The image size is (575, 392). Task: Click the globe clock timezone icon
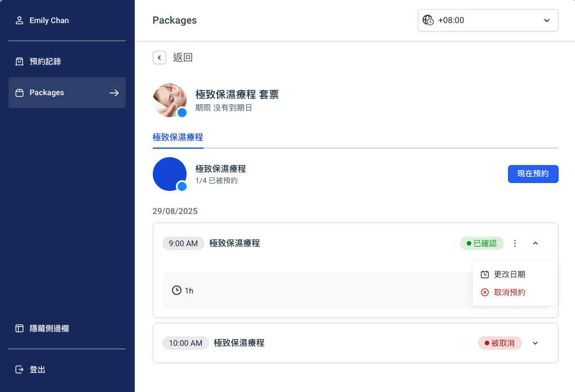click(x=428, y=20)
